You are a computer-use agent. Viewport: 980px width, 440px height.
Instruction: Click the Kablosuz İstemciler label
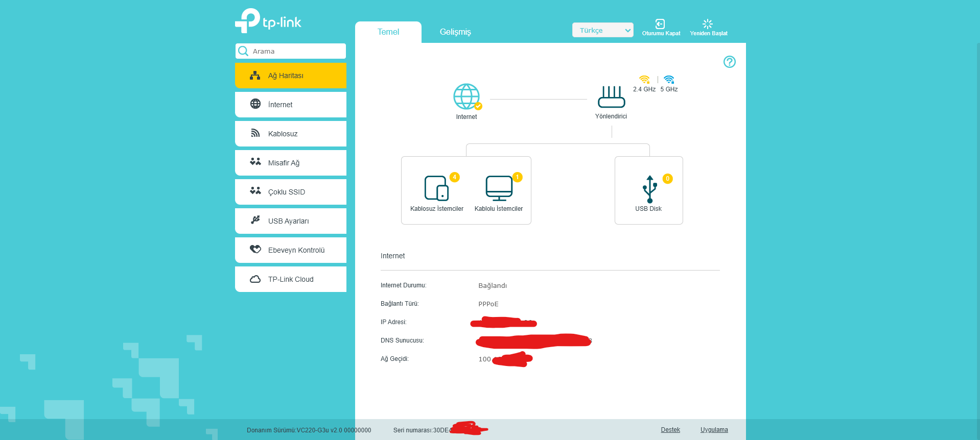tap(437, 209)
